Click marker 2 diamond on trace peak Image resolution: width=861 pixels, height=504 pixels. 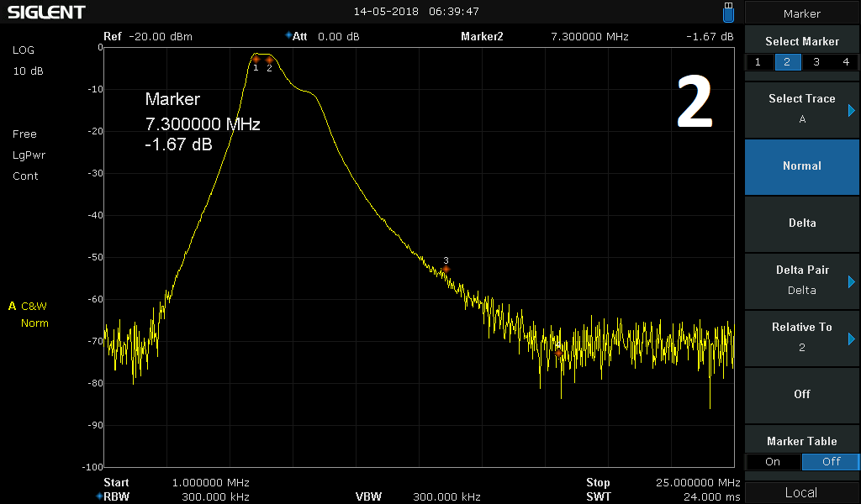click(x=269, y=60)
